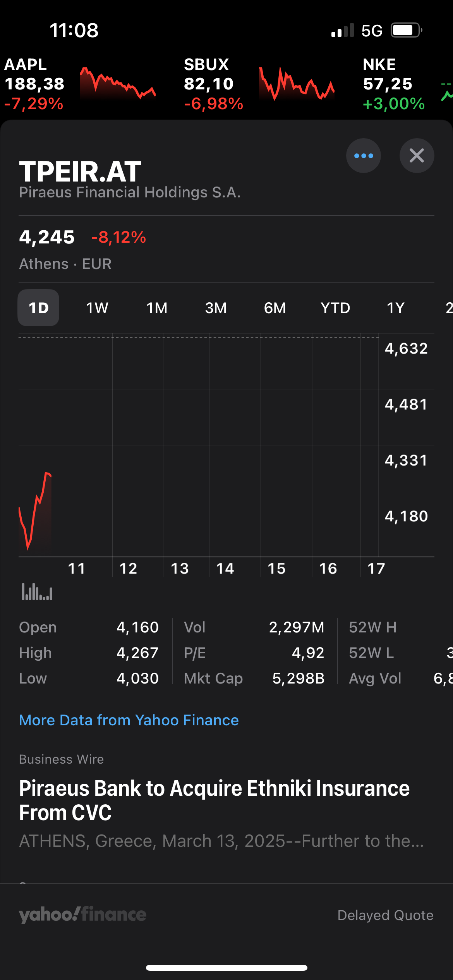Open More Data from Yahoo Finance link
This screenshot has height=980, width=453.
(x=129, y=720)
